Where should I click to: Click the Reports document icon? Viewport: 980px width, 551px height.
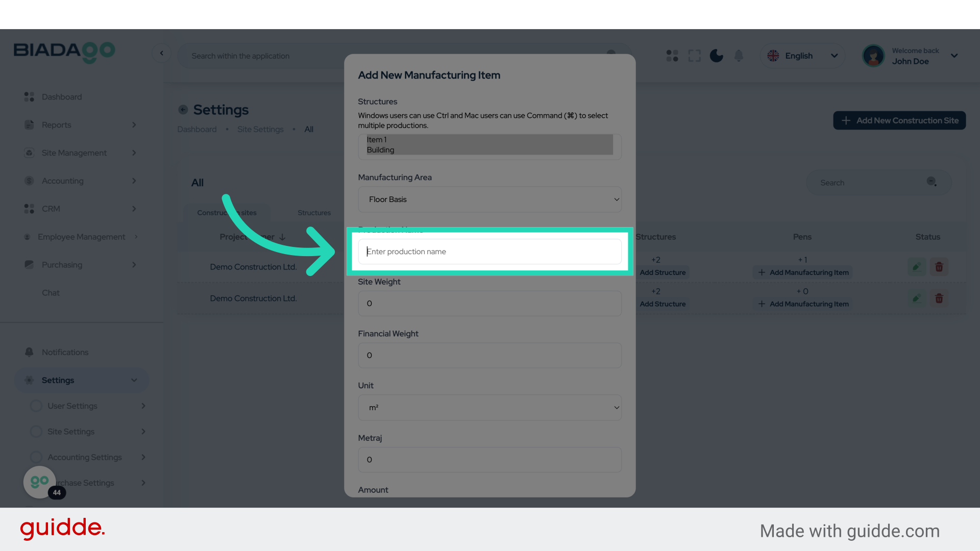click(29, 124)
